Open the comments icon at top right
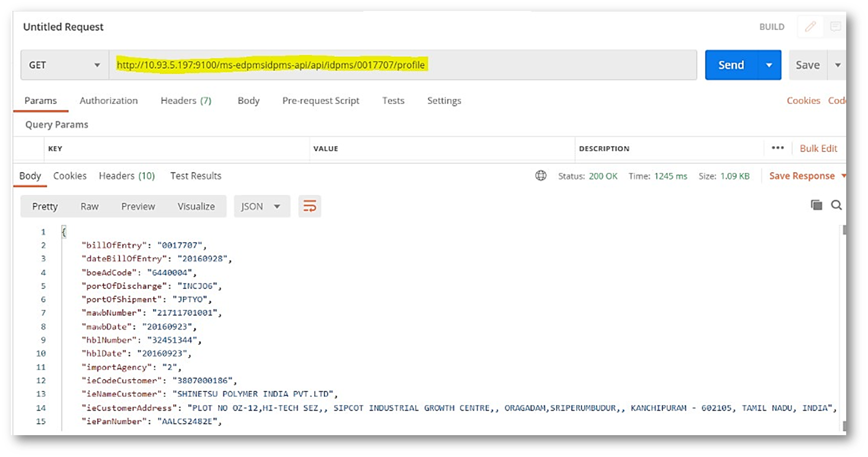 pos(835,27)
